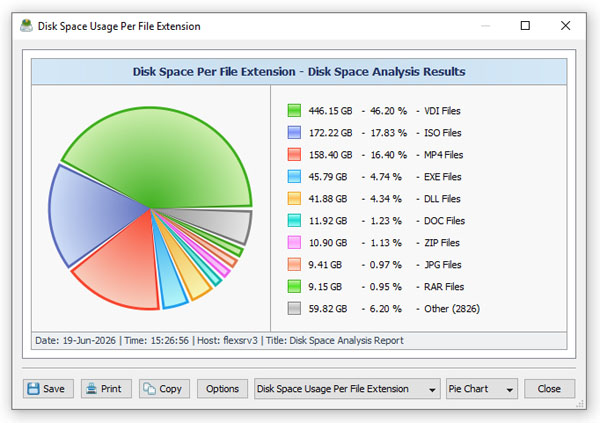This screenshot has height=423, width=600.
Task: Click the salmon JPG Files swatch
Action: [294, 265]
